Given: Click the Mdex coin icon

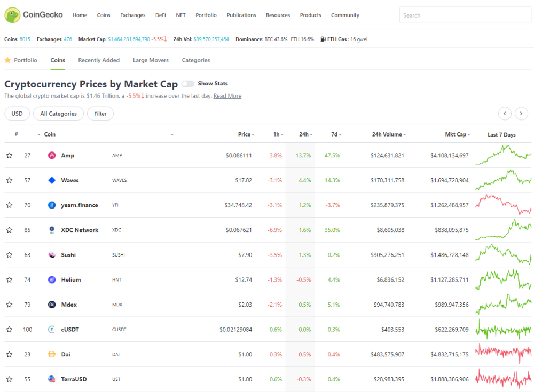Looking at the screenshot, I should (x=52, y=305).
